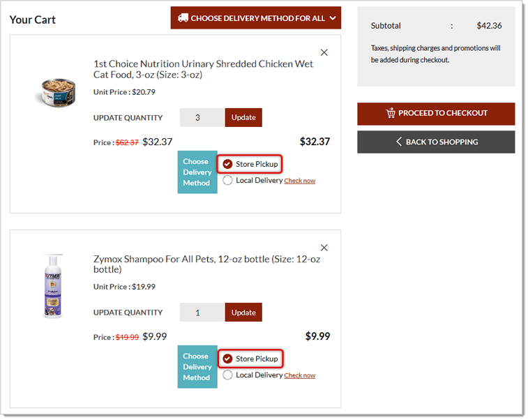
Task: Click the delivery truck icon in header button
Action: [x=183, y=18]
